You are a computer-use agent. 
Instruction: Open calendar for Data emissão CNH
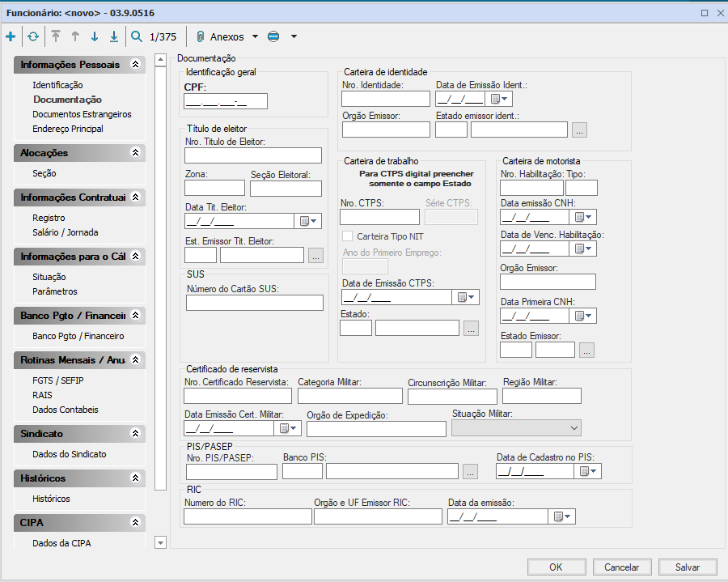[x=583, y=217]
